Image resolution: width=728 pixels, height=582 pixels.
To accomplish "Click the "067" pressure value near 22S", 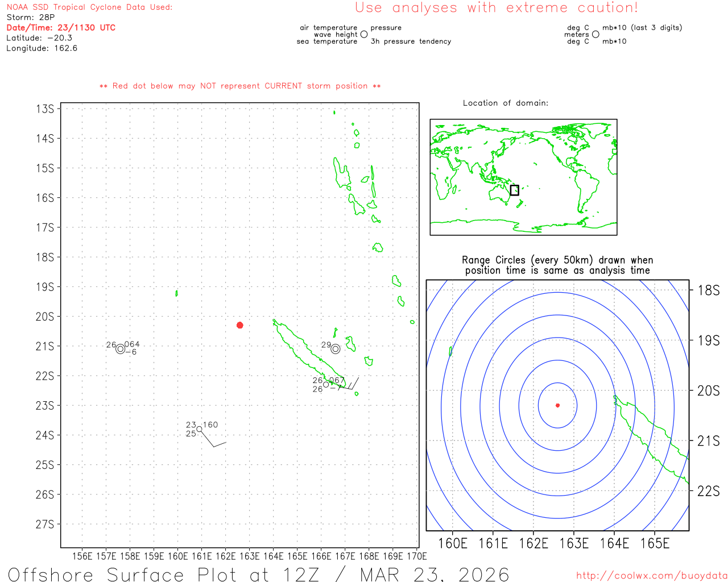I will click(337, 380).
